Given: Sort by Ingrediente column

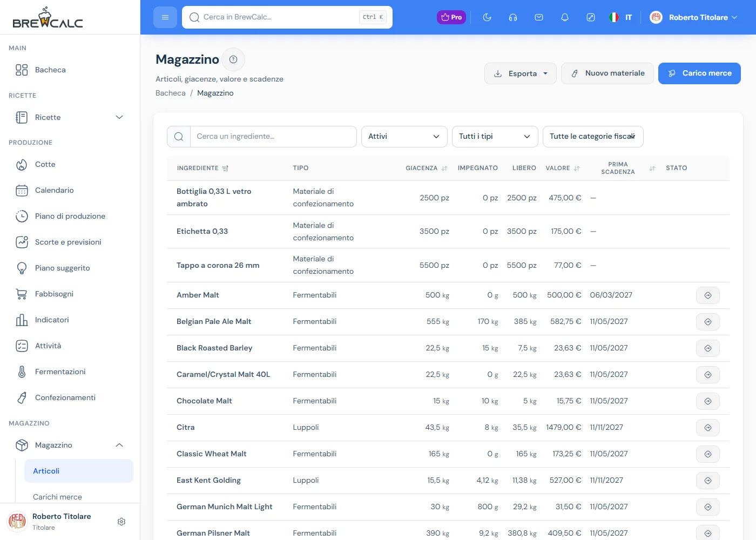Looking at the screenshot, I should [x=202, y=168].
